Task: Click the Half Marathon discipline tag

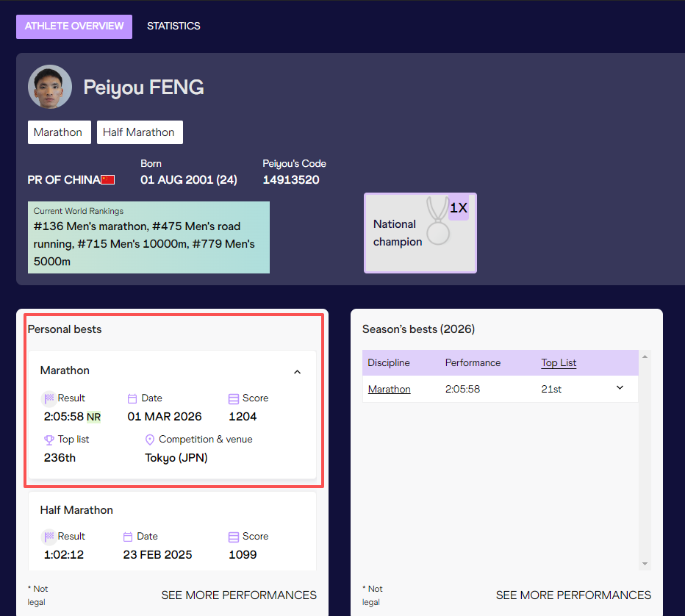Action: click(139, 132)
